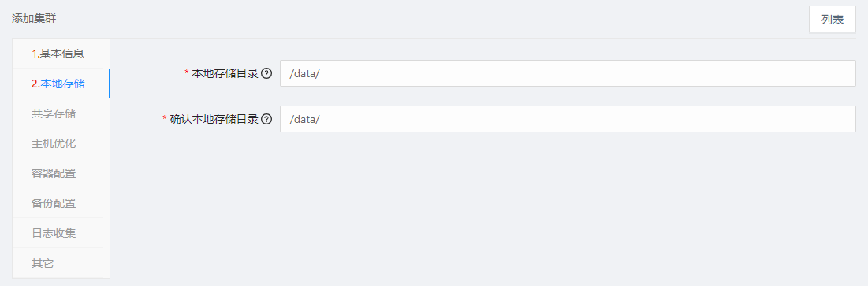This screenshot has height=286, width=868.
Task: Click the 本地存储目录 field label
Action: click(x=225, y=73)
